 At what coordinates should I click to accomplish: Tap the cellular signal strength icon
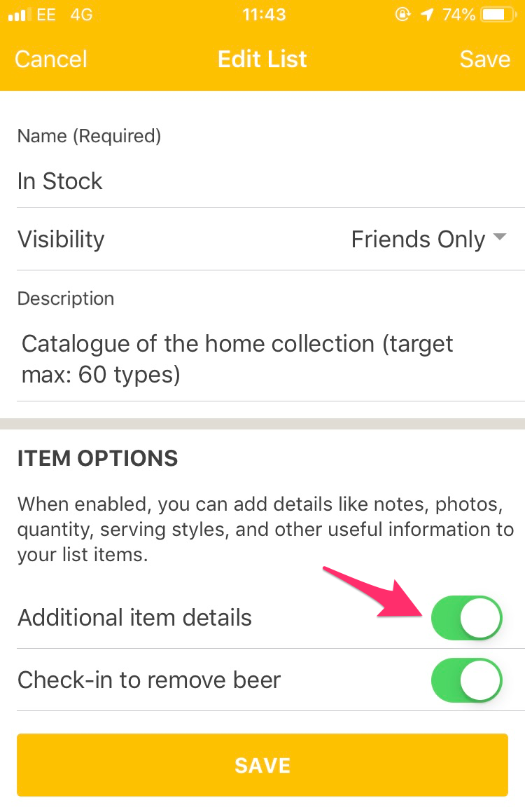(x=17, y=15)
